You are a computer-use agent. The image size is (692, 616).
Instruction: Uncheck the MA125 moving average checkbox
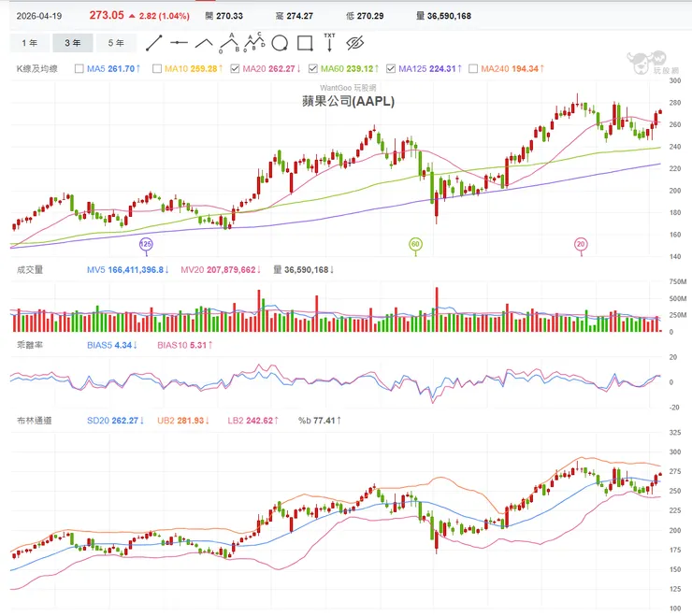(391, 68)
